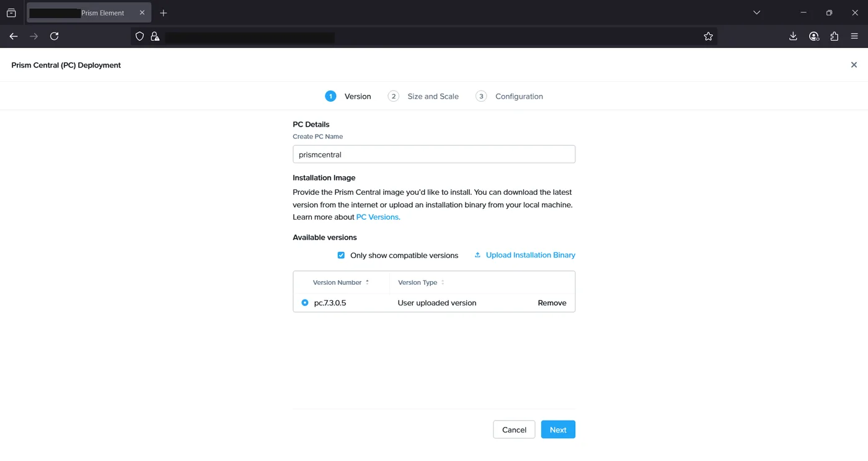Uncheck Only show compatible versions
This screenshot has height=461, width=868.
pos(341,255)
